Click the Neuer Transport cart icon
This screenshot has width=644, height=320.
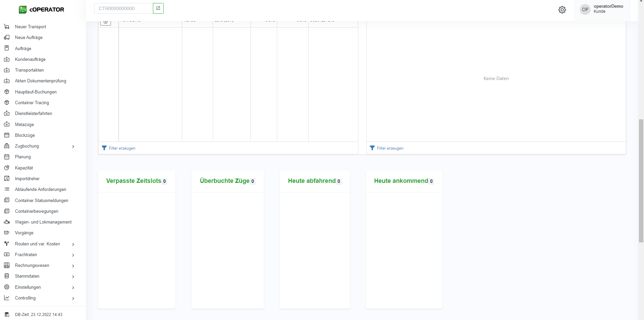(x=7, y=27)
